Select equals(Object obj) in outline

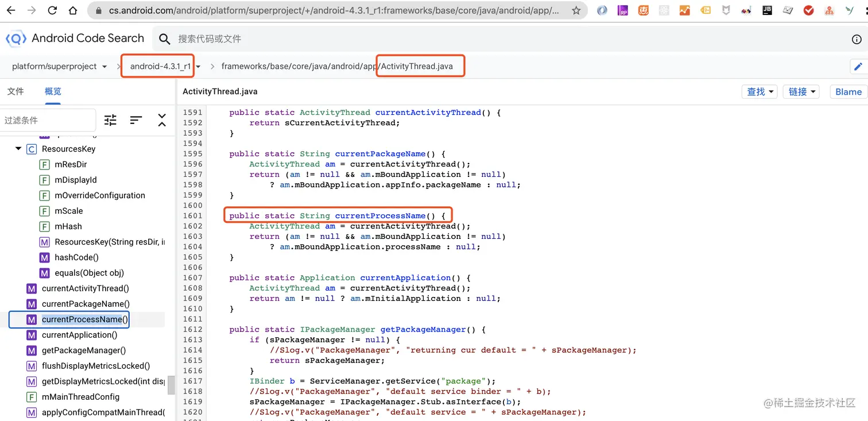tap(89, 273)
